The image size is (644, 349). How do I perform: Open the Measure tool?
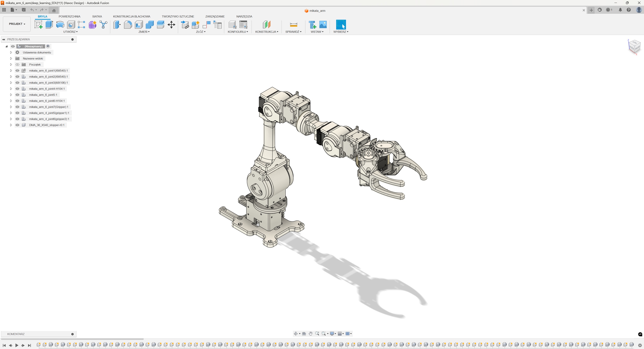(x=294, y=25)
